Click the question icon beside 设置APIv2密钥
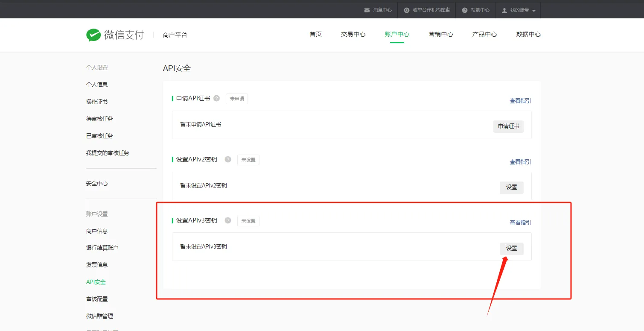Viewport: 644px width, 331px height. coord(228,159)
